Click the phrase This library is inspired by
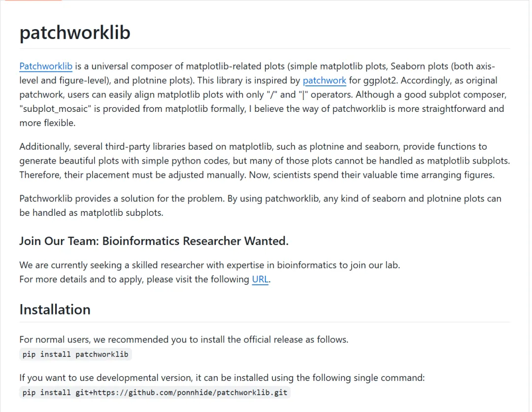The height and width of the screenshot is (412, 532). (247, 80)
